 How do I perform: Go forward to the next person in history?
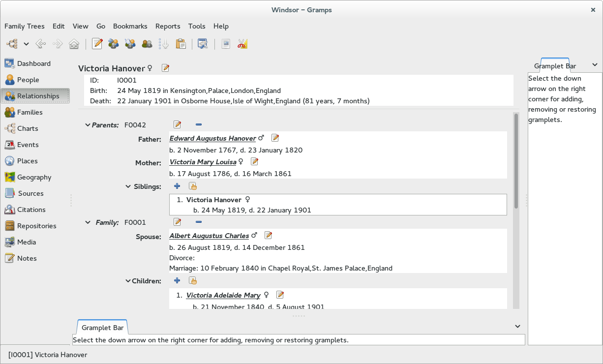coord(58,44)
